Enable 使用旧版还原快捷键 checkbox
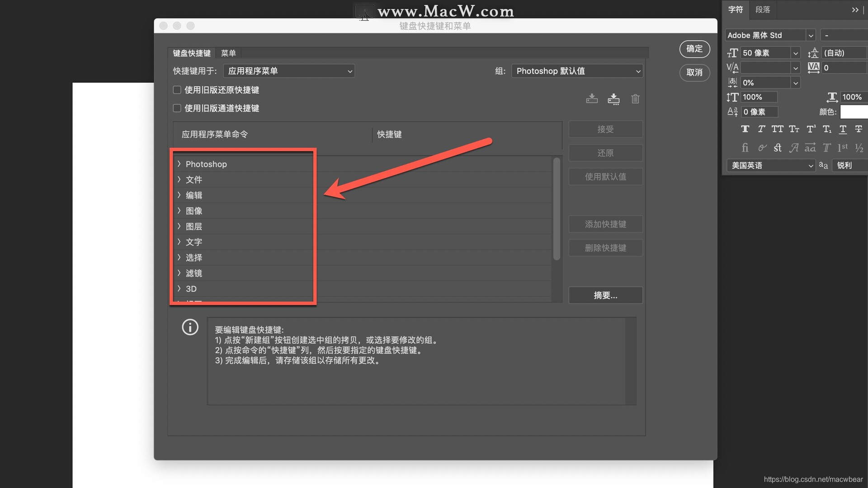Screen dimensions: 868x488 coord(176,89)
